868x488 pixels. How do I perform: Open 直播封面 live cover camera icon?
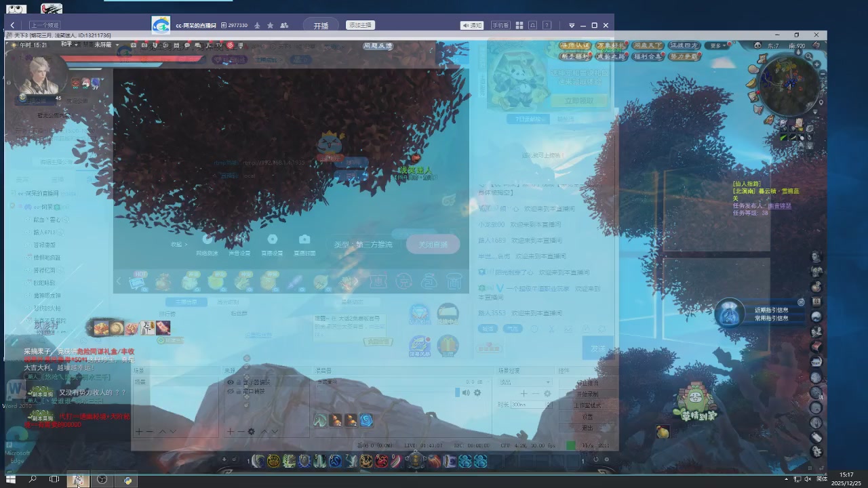304,245
